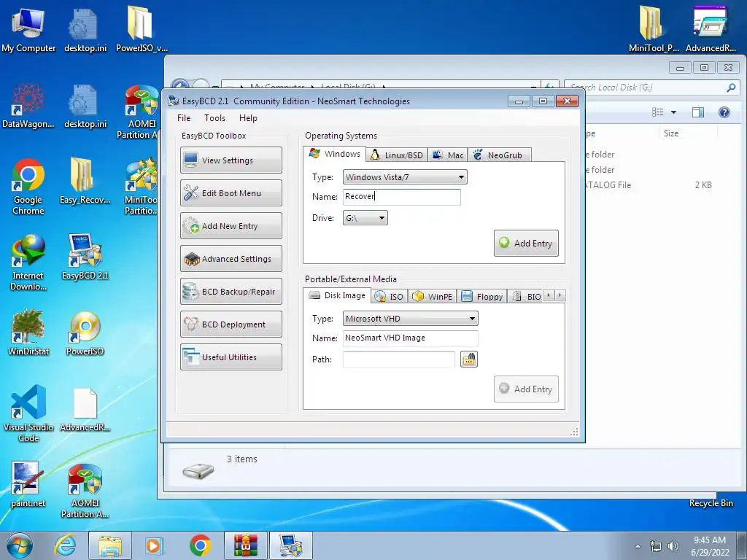Viewport: 747px width, 560px height.
Task: Click the Explorer help question-mark icon
Action: [x=724, y=112]
